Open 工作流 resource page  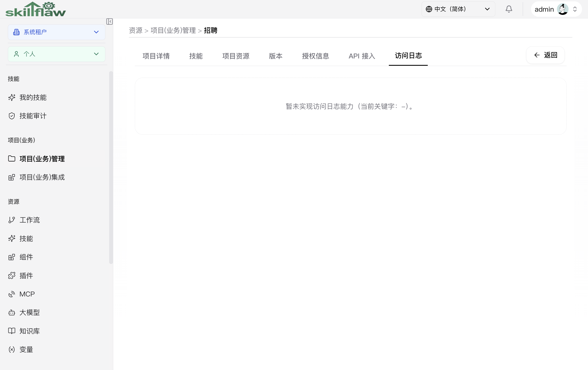pyautogui.click(x=56, y=220)
